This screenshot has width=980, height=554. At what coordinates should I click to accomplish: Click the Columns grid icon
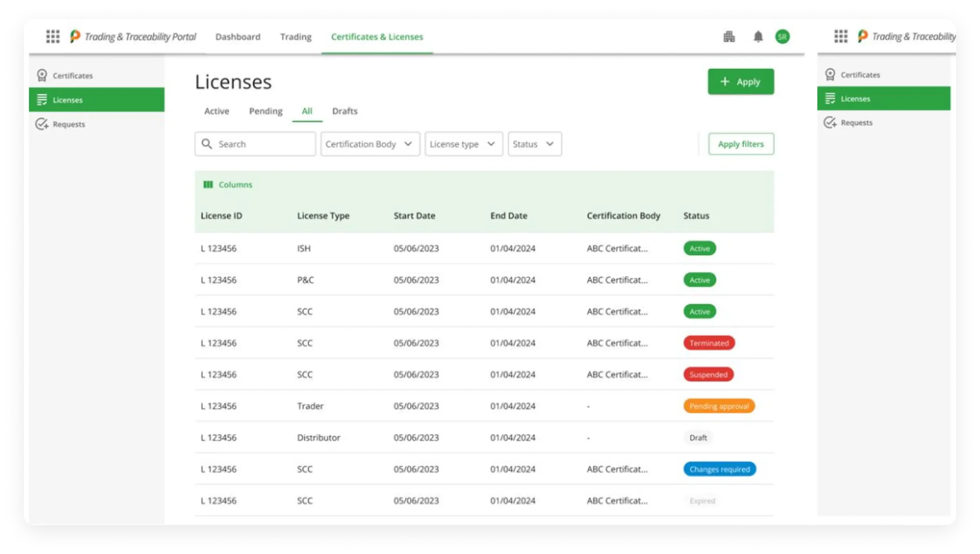(208, 184)
